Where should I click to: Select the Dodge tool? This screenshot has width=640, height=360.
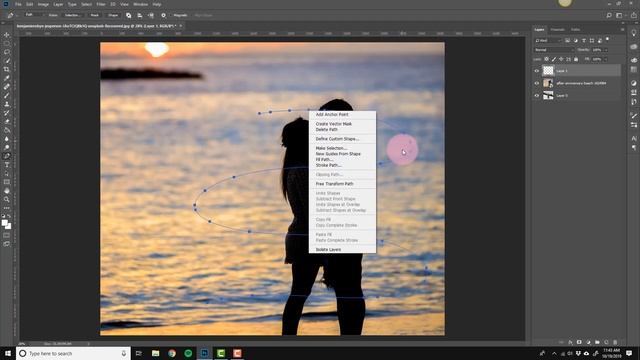7,147
